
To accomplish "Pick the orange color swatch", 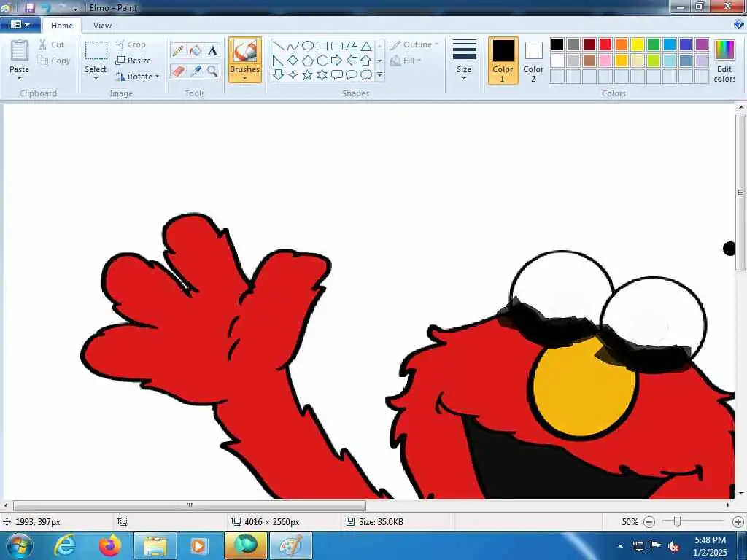I will tap(622, 44).
